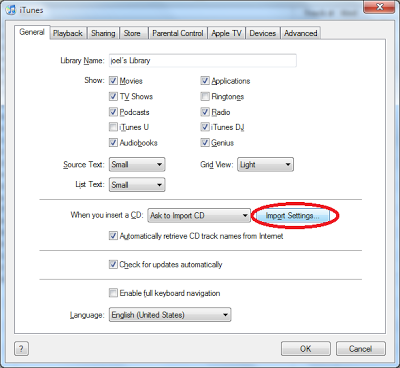Screen dimensions: 400x368
Task: Click the 'Show:' label
Action: click(x=94, y=80)
